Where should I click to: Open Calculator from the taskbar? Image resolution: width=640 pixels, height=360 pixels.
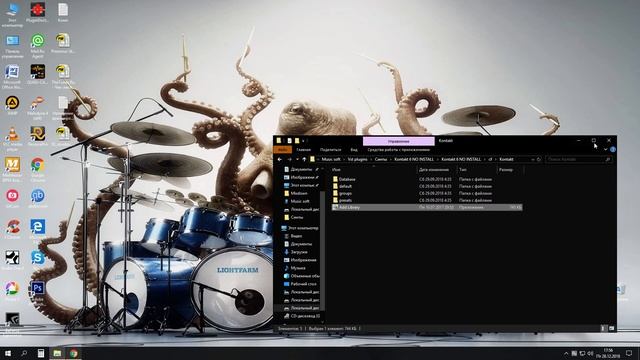pyautogui.click(x=41, y=353)
